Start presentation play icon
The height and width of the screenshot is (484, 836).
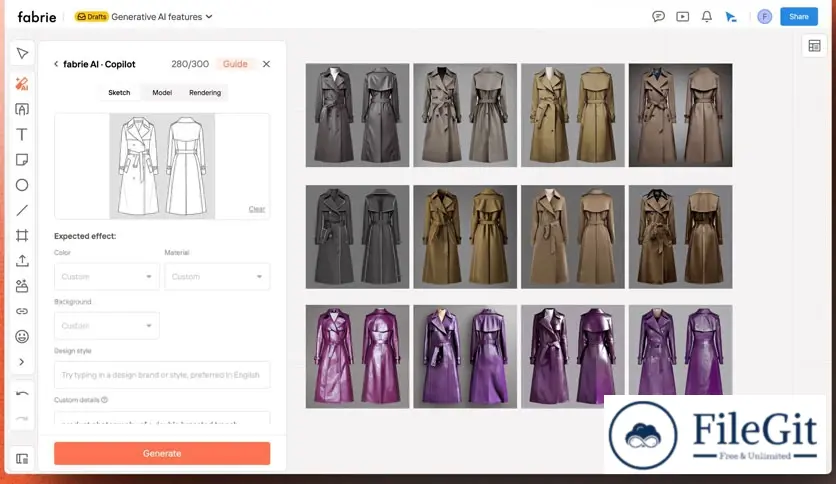click(682, 17)
